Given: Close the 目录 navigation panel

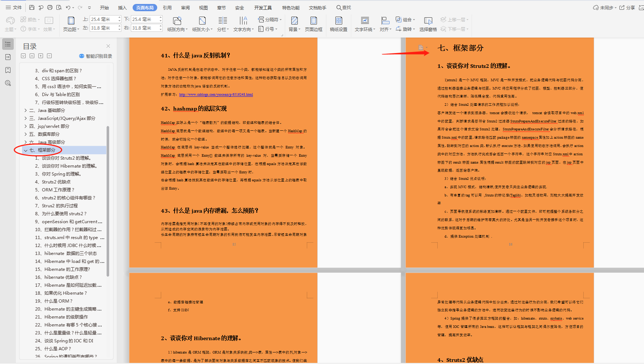Looking at the screenshot, I should [x=108, y=46].
